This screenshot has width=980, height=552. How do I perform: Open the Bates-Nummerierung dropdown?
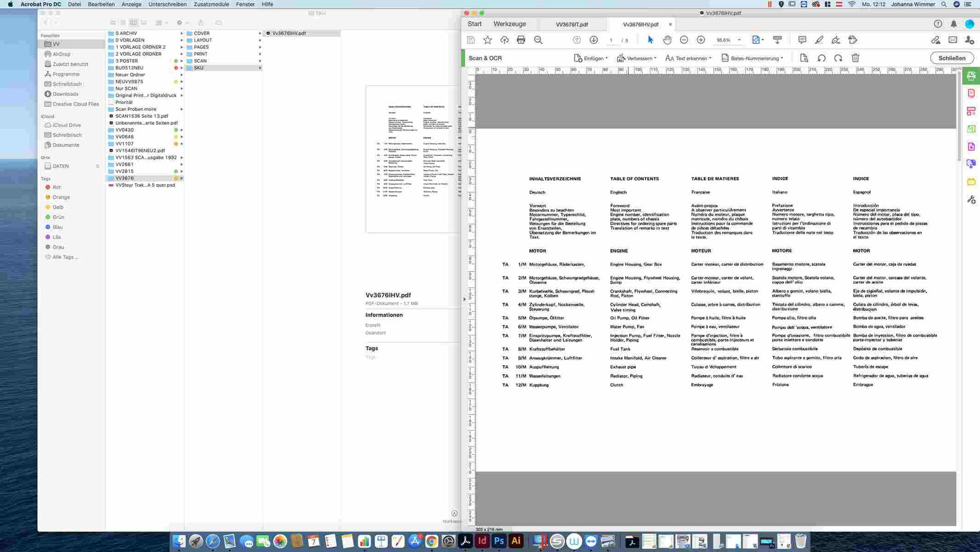point(752,58)
